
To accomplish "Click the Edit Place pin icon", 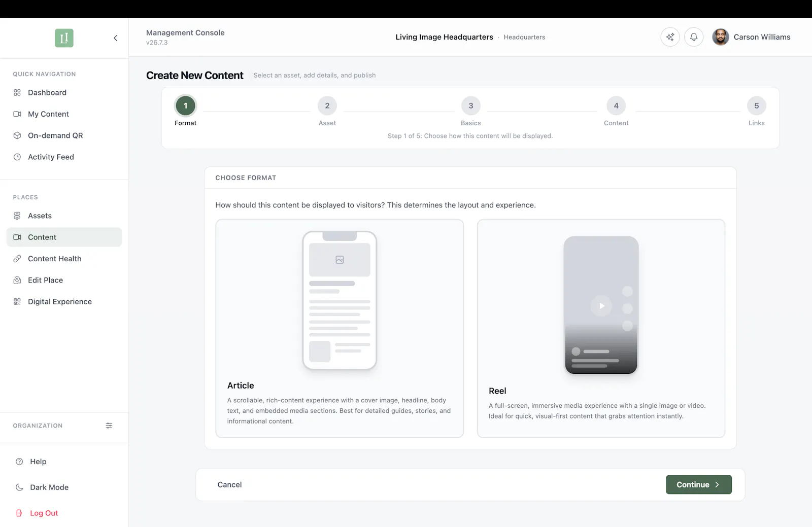I will [17, 280].
